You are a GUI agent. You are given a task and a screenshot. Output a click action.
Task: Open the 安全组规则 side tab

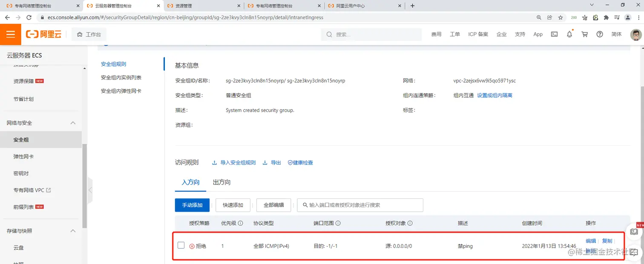(113, 64)
